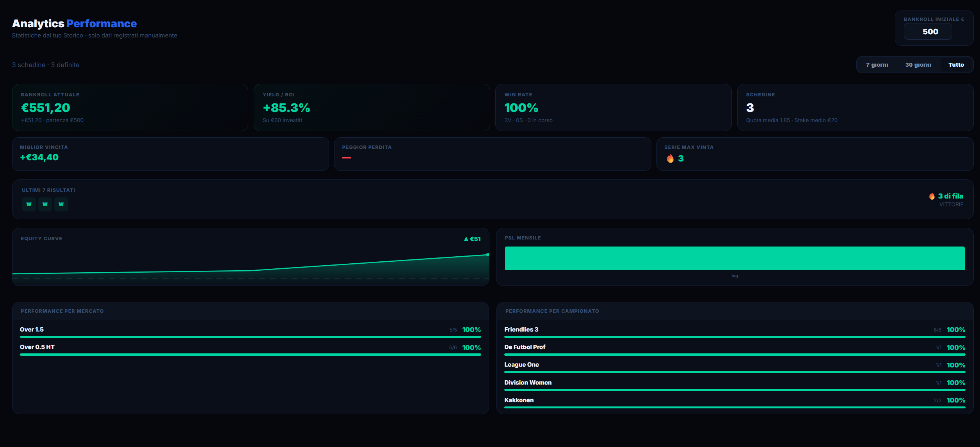
Task: Click the third W result badge
Action: (61, 204)
